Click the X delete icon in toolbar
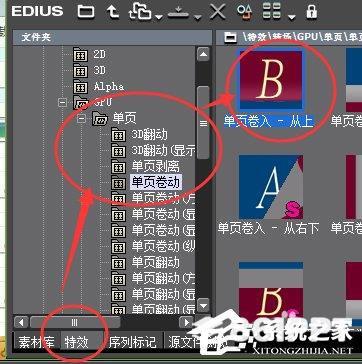Viewport: 362px width, 364px height. (x=218, y=12)
